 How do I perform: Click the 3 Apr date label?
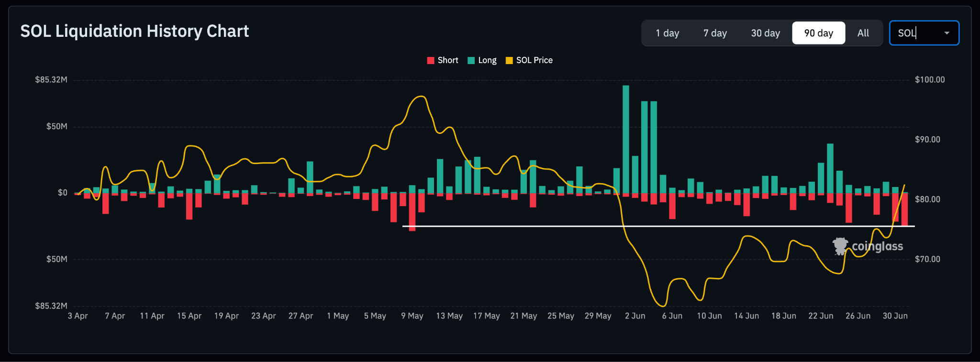[x=78, y=316]
